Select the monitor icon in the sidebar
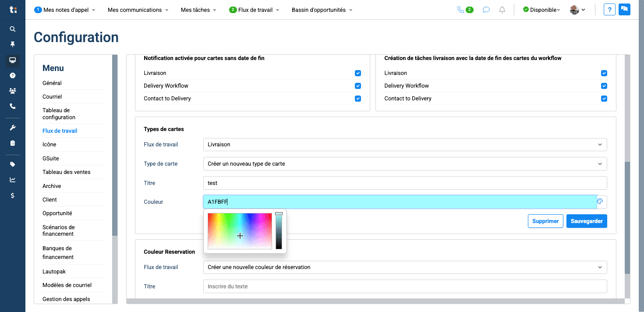 click(x=13, y=60)
